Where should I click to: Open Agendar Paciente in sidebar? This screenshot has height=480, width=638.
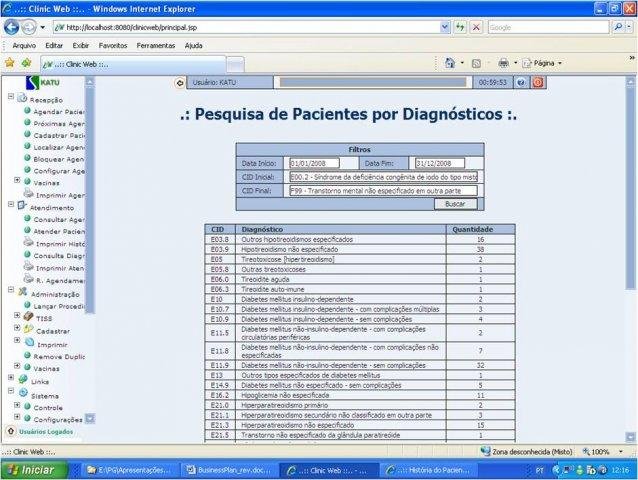click(59, 111)
